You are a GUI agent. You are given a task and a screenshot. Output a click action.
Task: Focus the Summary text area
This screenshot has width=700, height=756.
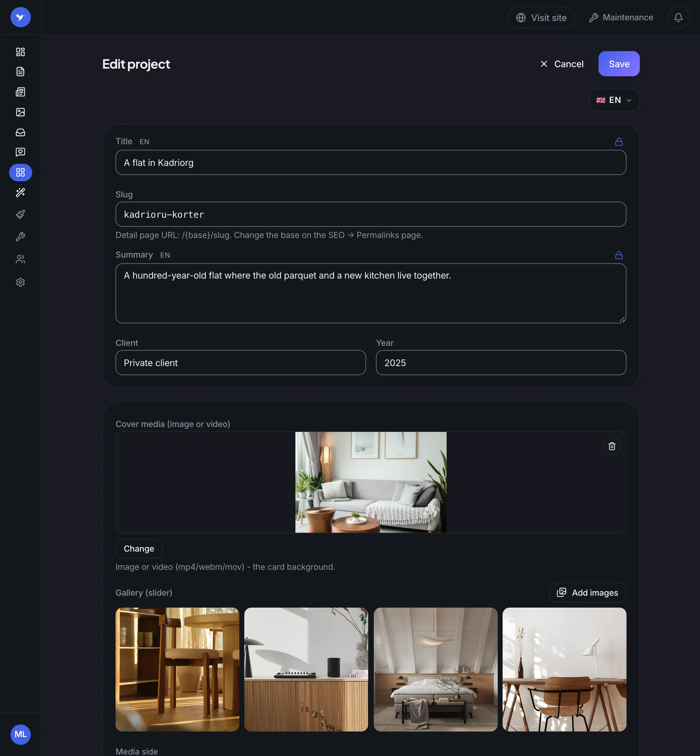point(370,293)
